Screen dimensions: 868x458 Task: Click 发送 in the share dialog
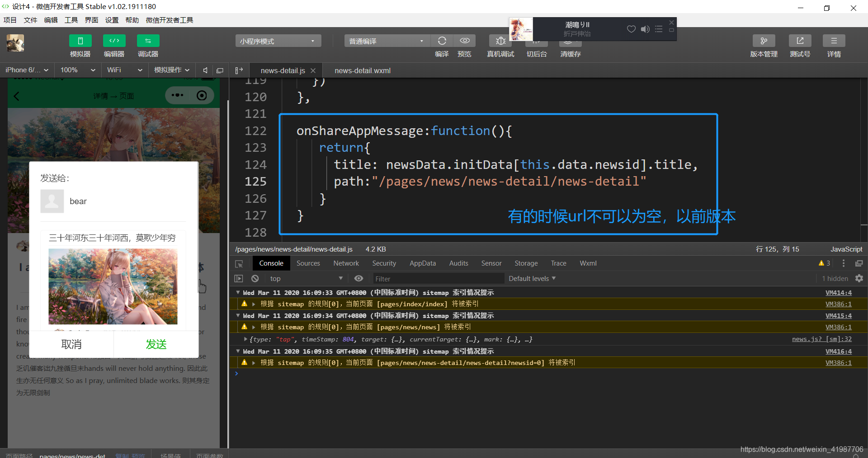click(x=156, y=344)
